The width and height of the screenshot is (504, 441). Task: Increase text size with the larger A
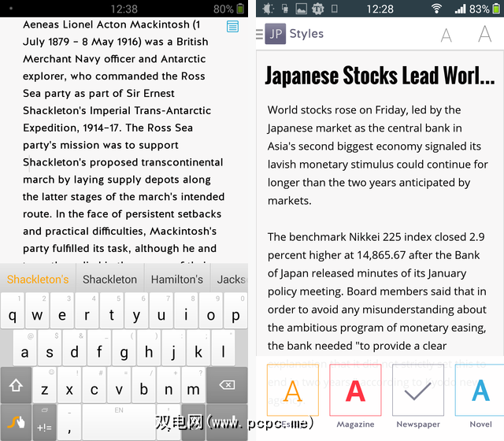[x=485, y=33]
